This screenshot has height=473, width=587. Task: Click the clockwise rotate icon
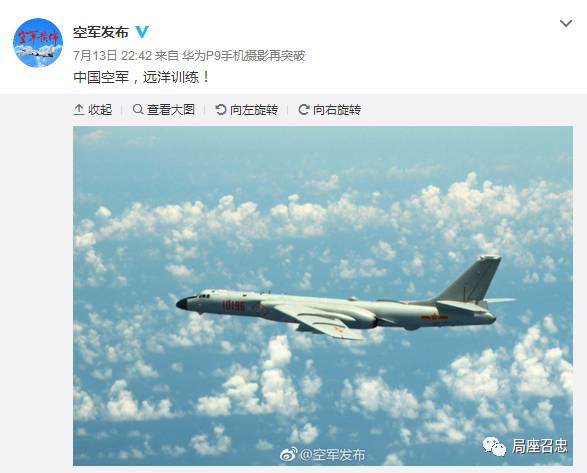click(x=304, y=110)
